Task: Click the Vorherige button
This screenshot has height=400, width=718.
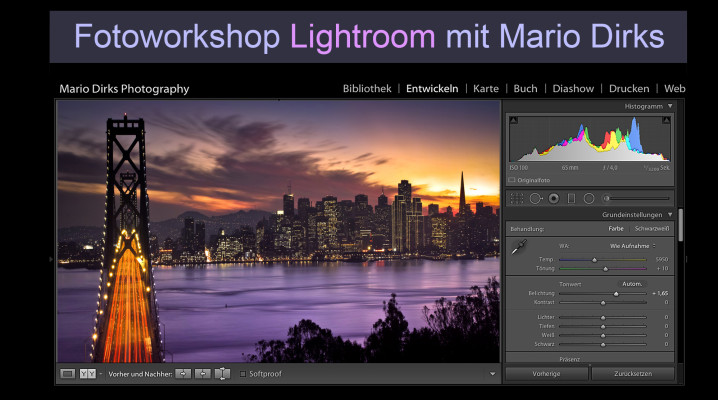Action: click(x=546, y=374)
